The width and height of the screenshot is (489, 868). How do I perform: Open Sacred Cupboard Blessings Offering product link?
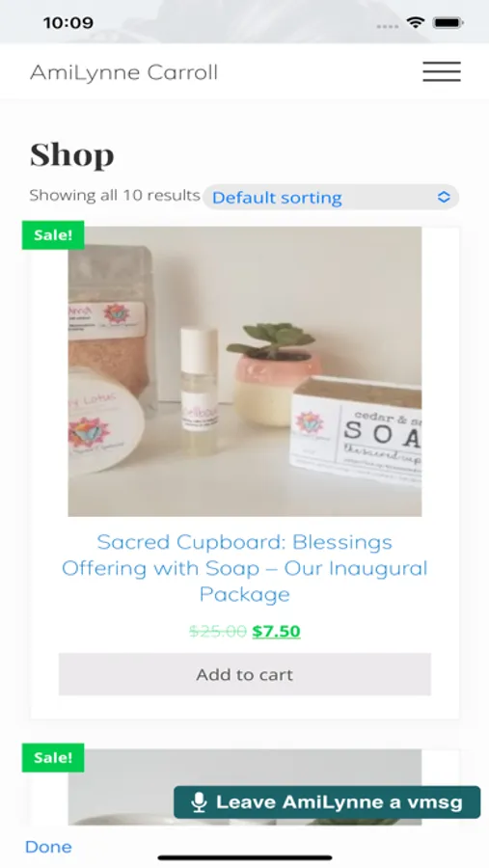click(x=245, y=568)
